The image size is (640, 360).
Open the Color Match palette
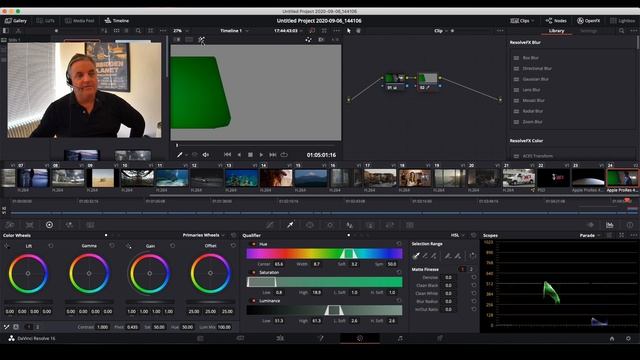[29, 225]
